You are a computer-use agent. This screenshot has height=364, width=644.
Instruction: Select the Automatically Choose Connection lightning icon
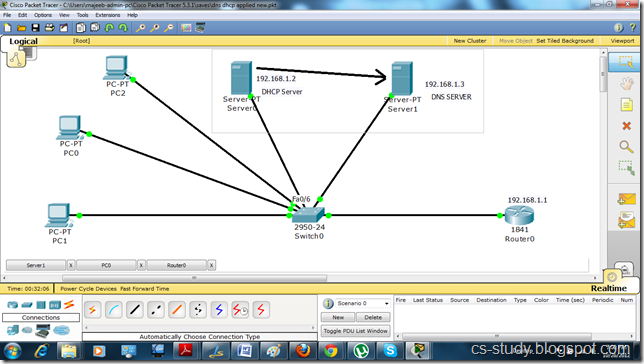point(92,310)
